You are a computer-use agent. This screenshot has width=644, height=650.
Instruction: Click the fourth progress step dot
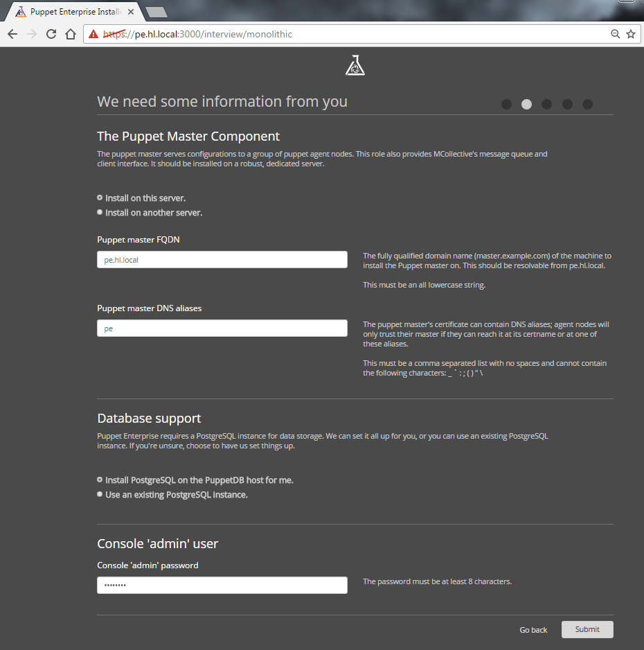567,104
